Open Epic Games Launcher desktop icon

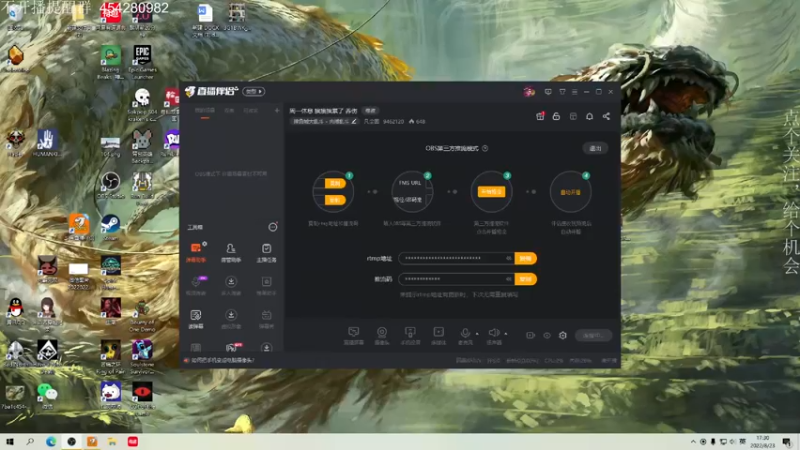pos(142,62)
